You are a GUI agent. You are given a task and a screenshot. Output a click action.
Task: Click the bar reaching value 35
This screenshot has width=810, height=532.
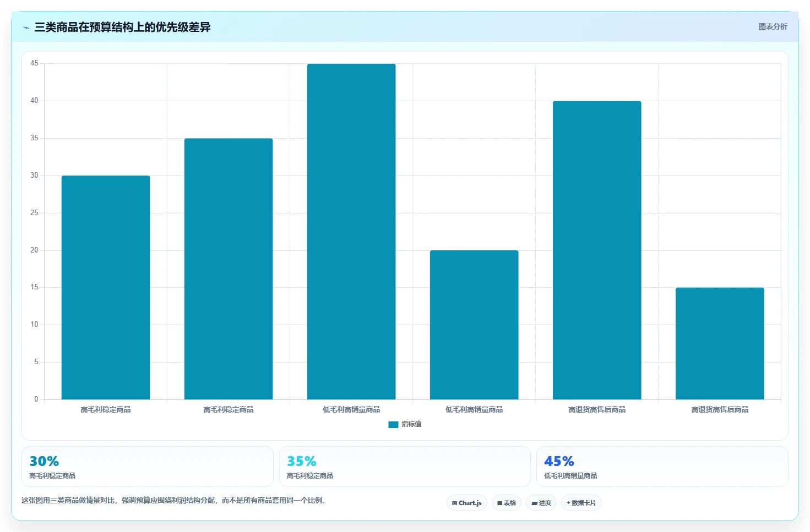pyautogui.click(x=229, y=268)
